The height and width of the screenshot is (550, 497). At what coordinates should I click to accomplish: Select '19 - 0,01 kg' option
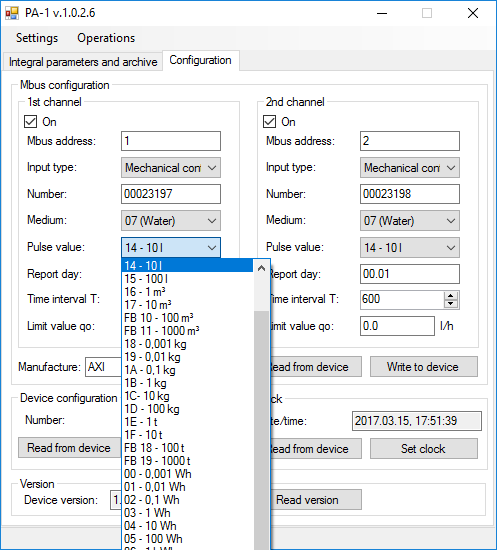point(187,357)
